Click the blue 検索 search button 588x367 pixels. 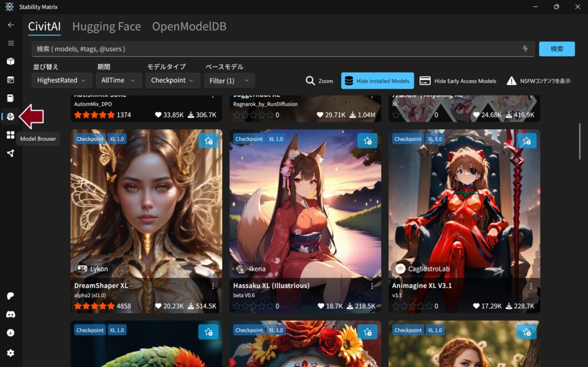[x=556, y=49]
